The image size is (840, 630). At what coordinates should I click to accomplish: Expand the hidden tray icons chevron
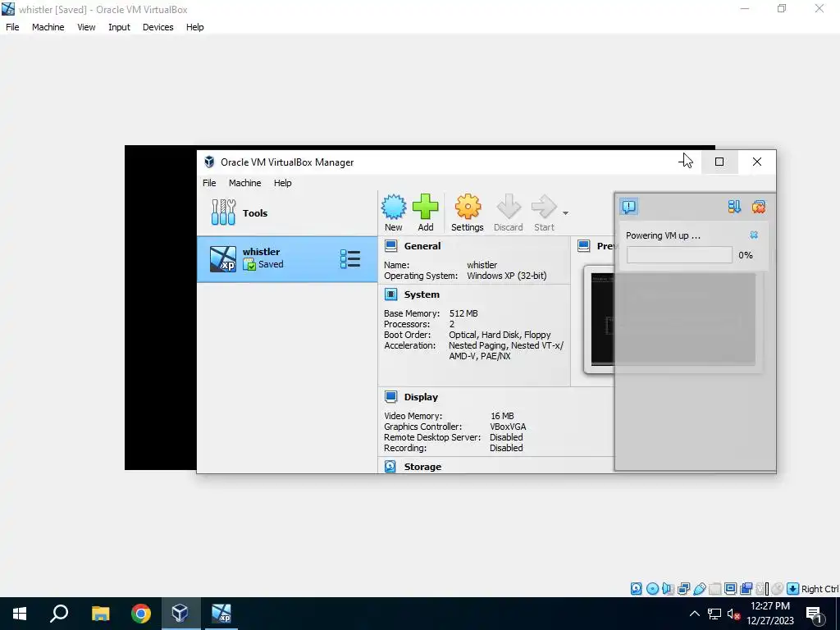pos(694,614)
